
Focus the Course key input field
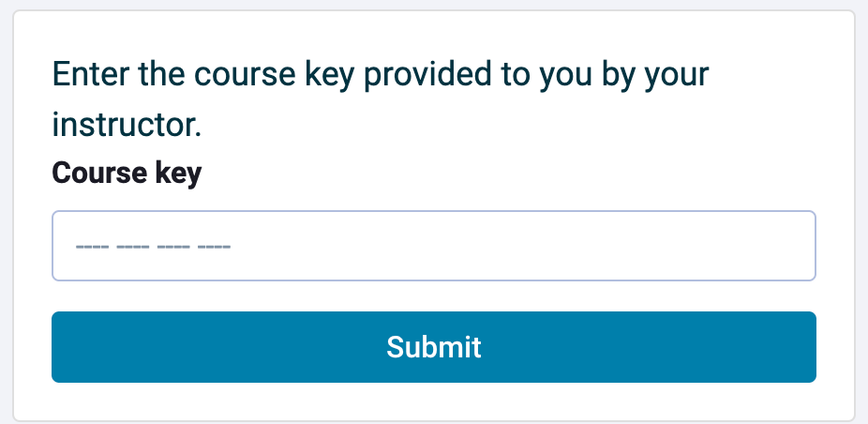coord(433,246)
